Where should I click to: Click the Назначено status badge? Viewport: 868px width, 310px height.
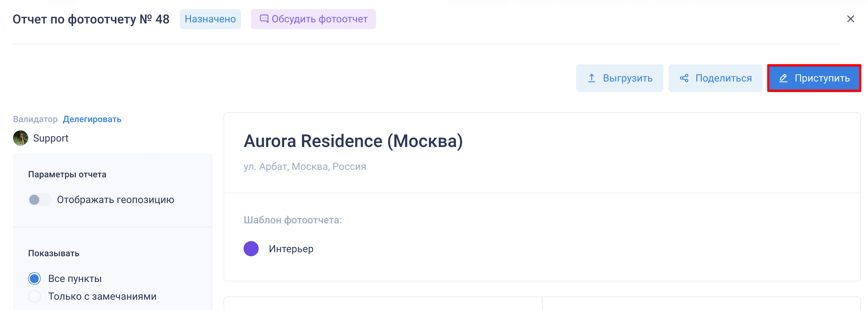point(210,19)
